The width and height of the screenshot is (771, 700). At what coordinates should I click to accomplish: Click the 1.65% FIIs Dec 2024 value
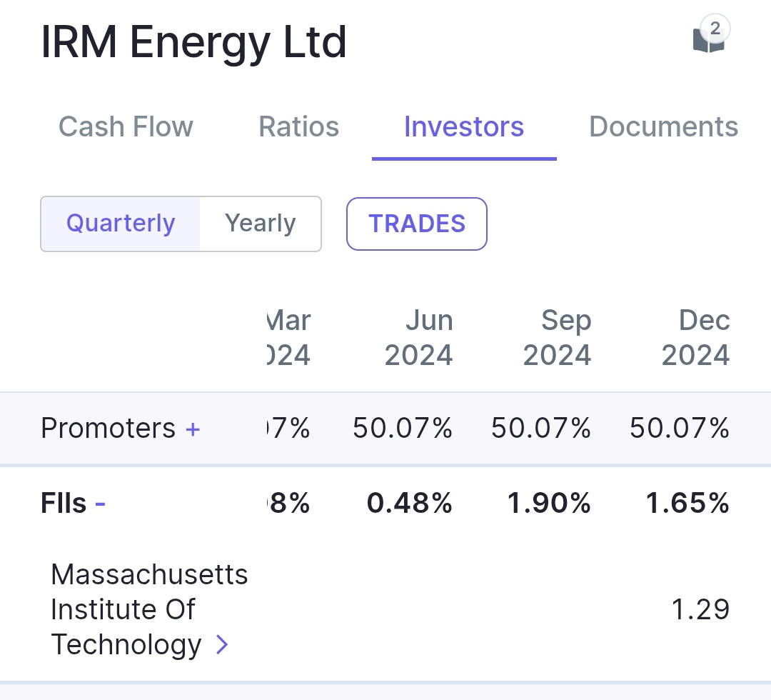click(x=687, y=504)
